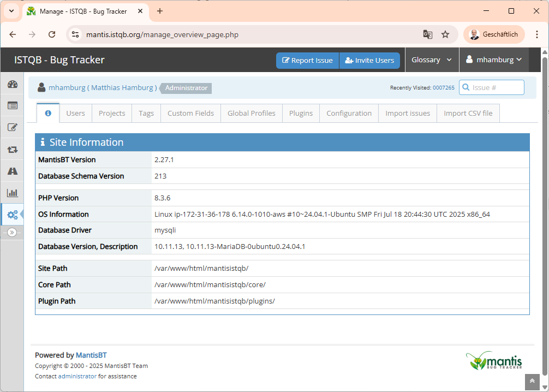Click the Site Information panel header

coord(282,142)
